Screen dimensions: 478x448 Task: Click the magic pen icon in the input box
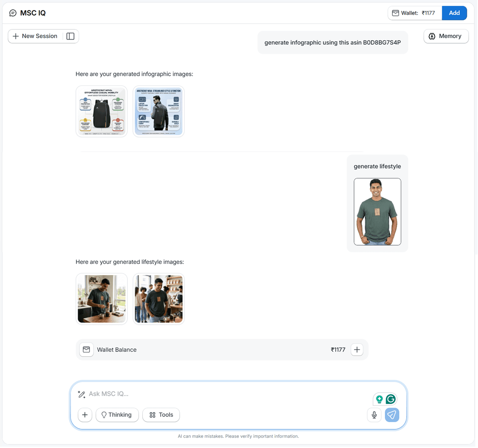point(82,394)
